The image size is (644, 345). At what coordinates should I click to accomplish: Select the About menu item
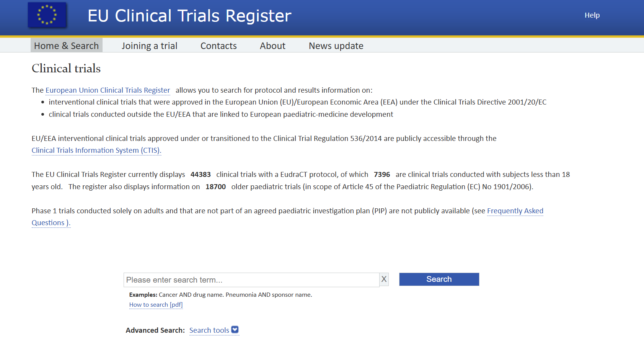[x=272, y=46]
